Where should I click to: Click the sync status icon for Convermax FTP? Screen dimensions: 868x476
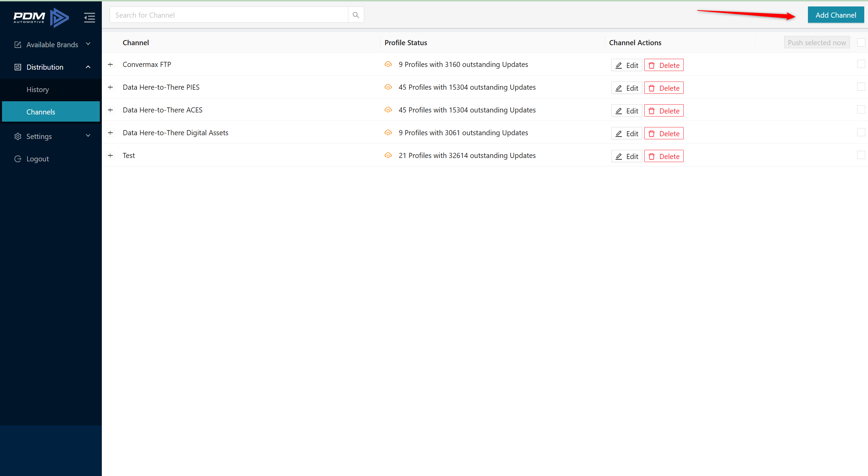click(x=388, y=65)
